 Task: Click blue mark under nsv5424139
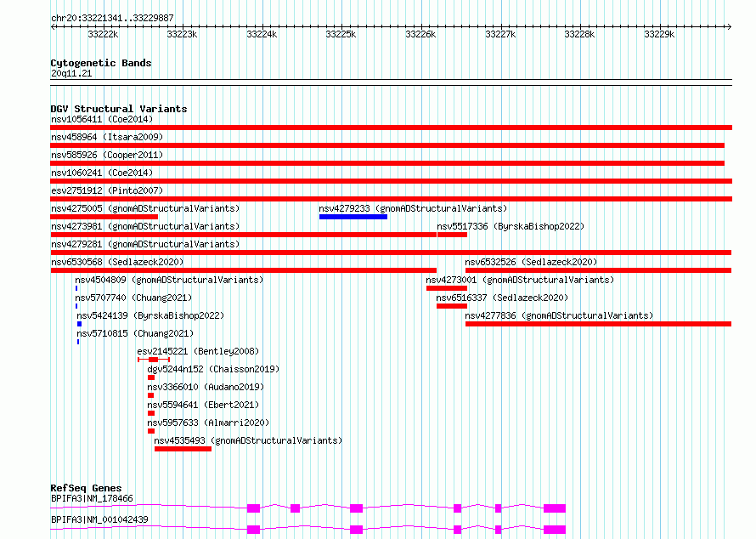coord(80,324)
